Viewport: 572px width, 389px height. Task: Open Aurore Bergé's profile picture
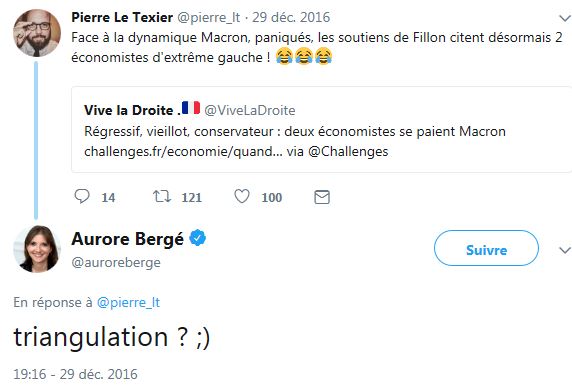37,249
